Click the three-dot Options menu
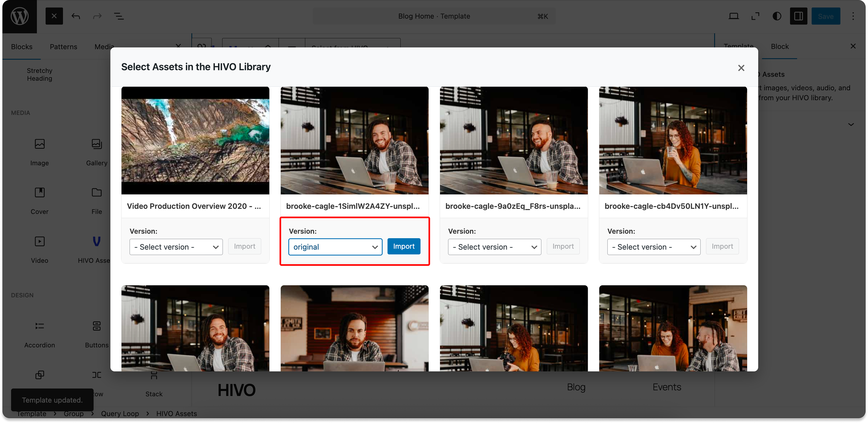 point(853,16)
